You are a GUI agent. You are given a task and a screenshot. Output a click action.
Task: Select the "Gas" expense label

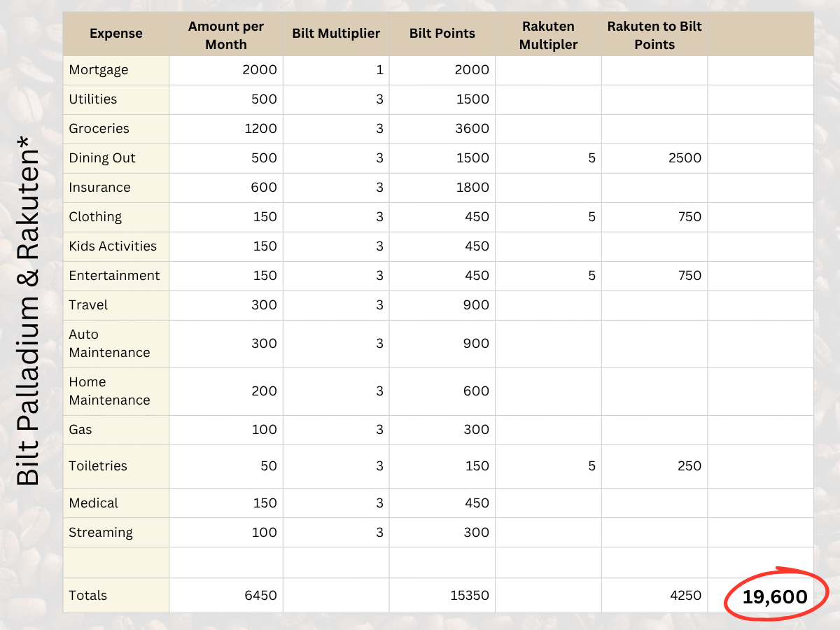click(x=80, y=430)
